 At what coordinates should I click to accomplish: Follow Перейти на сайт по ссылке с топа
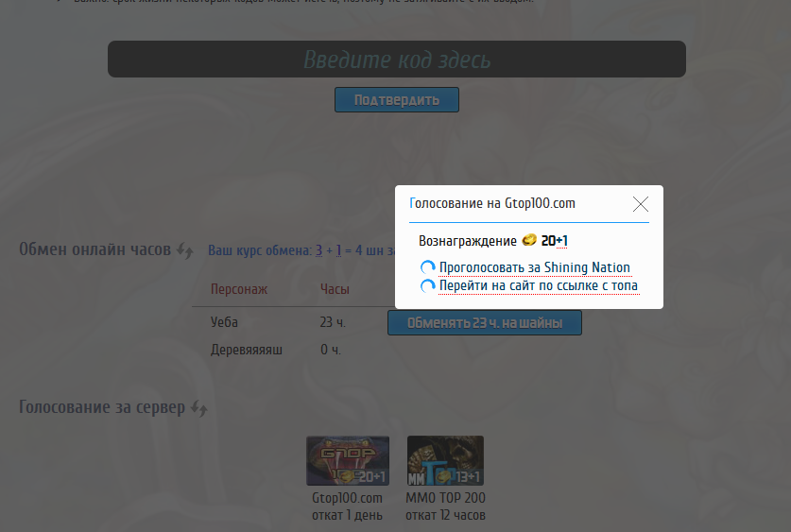coord(538,285)
